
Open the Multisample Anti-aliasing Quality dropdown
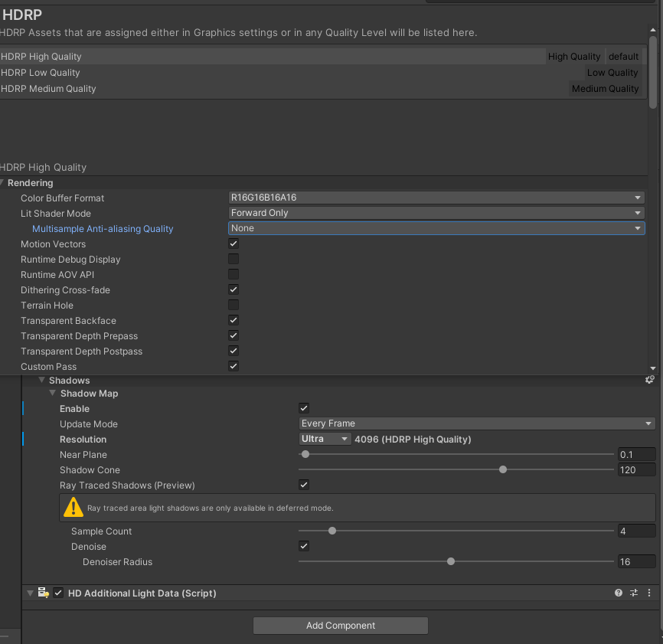[x=436, y=228]
